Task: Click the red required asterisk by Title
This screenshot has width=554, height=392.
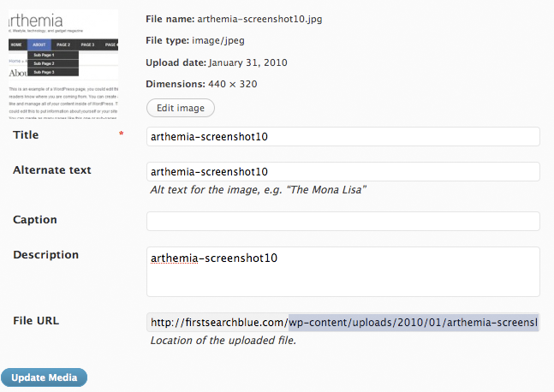Action: [122, 135]
